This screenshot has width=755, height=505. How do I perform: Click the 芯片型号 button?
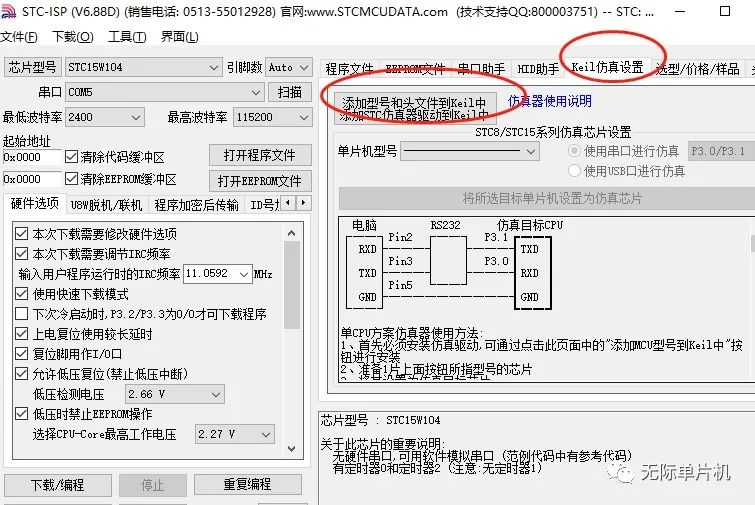pyautogui.click(x=32, y=67)
